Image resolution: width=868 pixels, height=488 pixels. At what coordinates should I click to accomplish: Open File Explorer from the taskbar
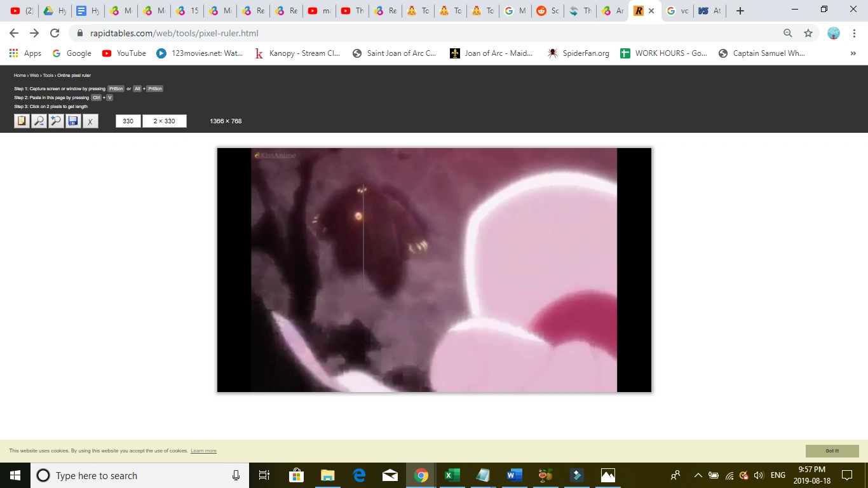tap(327, 475)
